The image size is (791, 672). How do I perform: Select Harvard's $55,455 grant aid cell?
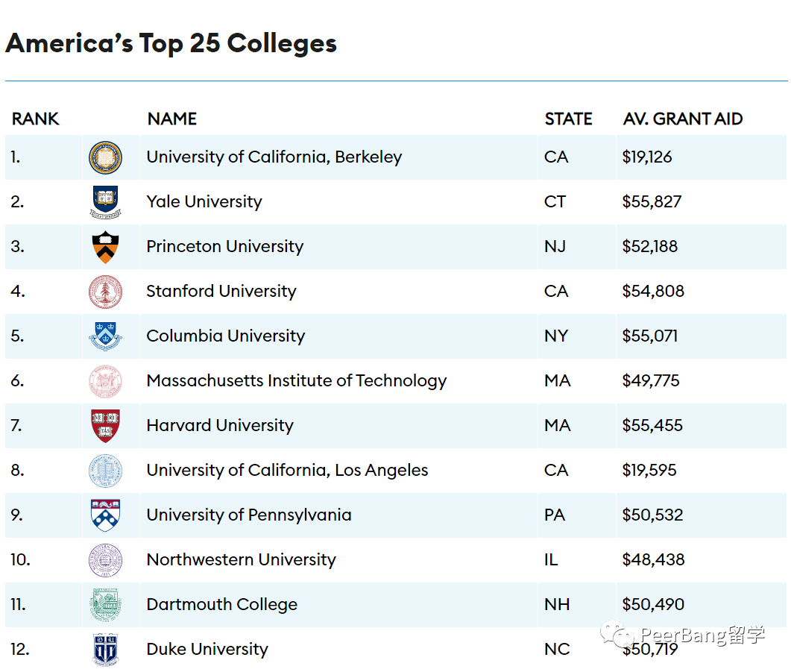[x=652, y=426]
